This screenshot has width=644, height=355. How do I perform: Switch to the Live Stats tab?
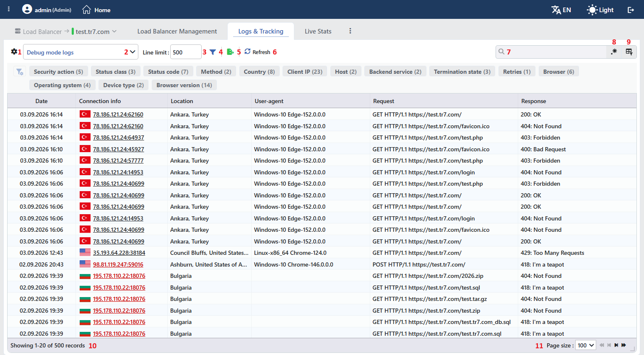318,31
